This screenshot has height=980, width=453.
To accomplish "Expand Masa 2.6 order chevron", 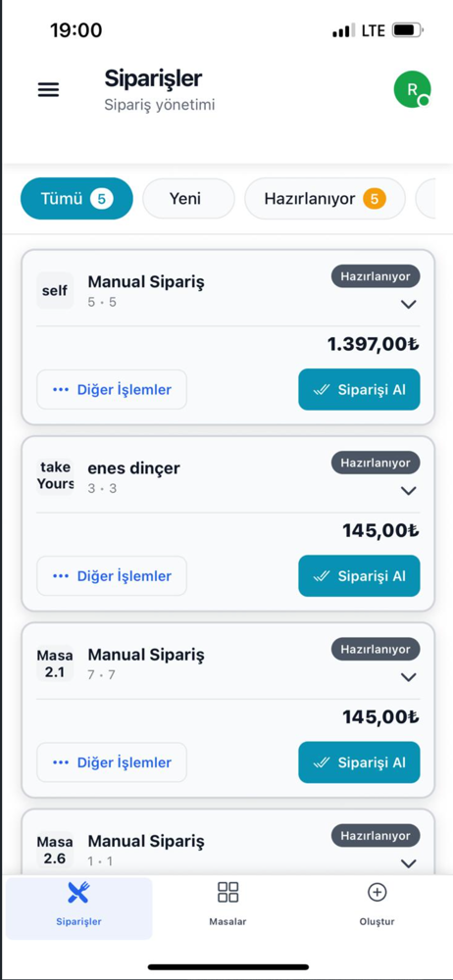I will 409,863.
